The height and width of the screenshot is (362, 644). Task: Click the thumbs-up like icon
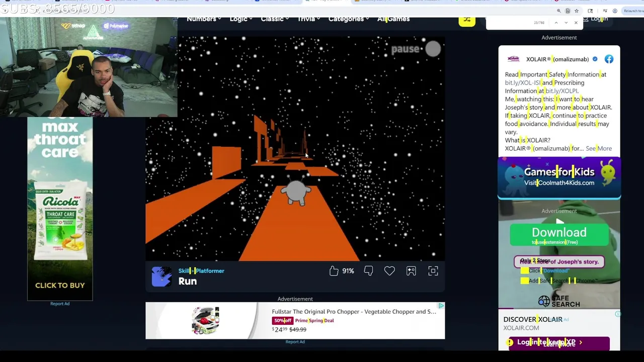point(334,271)
